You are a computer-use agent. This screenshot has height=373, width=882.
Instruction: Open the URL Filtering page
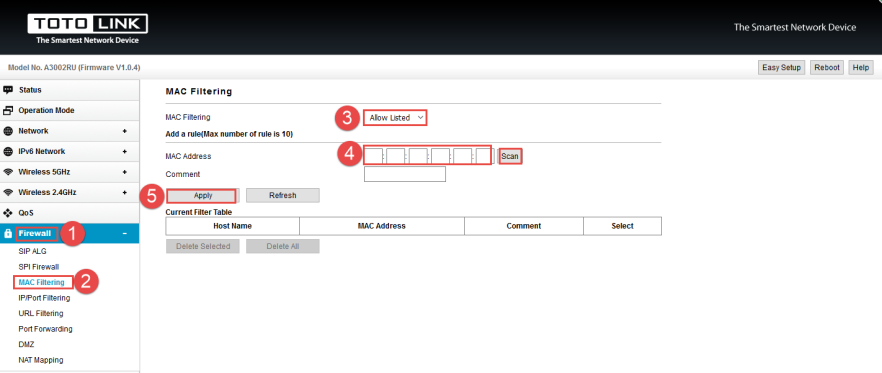tap(41, 313)
